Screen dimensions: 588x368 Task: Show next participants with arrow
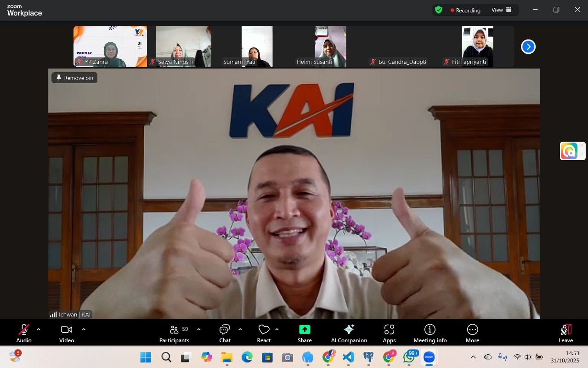coord(528,46)
